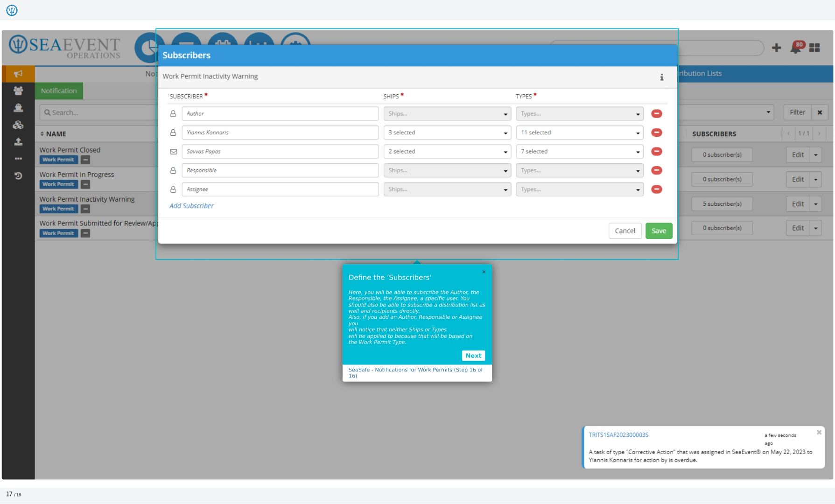Open the history sidebar icon
This screenshot has width=835, height=504.
(x=18, y=176)
